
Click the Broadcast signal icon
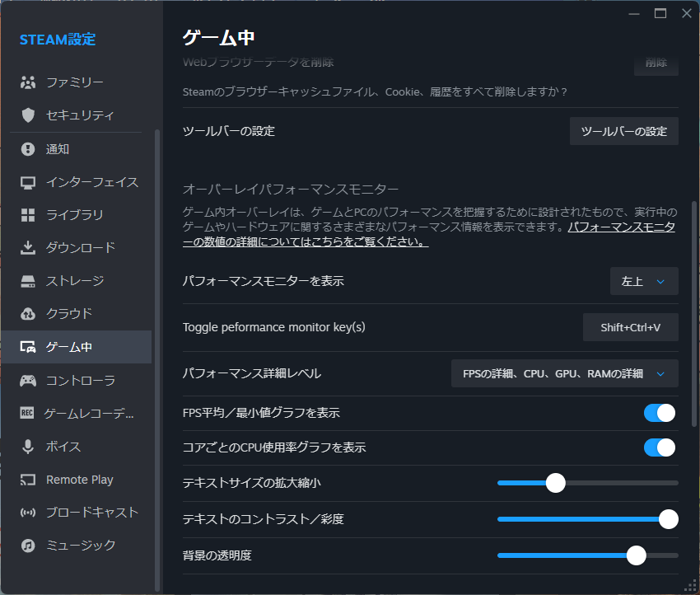28,513
